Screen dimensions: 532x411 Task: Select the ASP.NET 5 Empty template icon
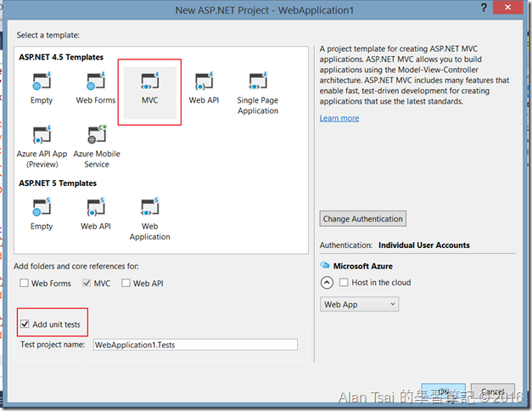point(42,207)
